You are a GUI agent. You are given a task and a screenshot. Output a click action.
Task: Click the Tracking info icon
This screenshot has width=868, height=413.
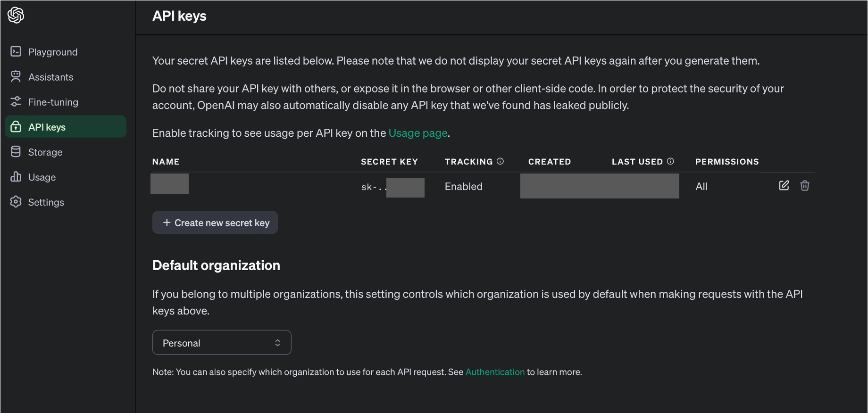point(500,161)
